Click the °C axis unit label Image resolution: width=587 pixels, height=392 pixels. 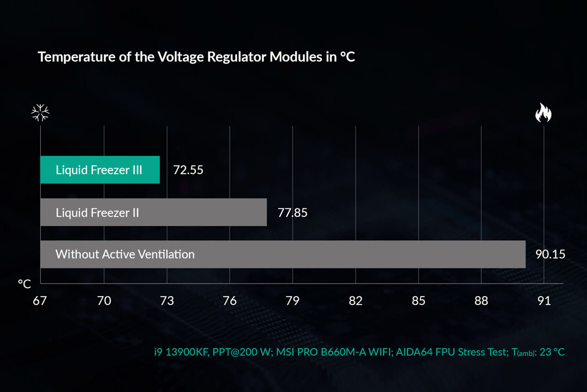pos(25,284)
